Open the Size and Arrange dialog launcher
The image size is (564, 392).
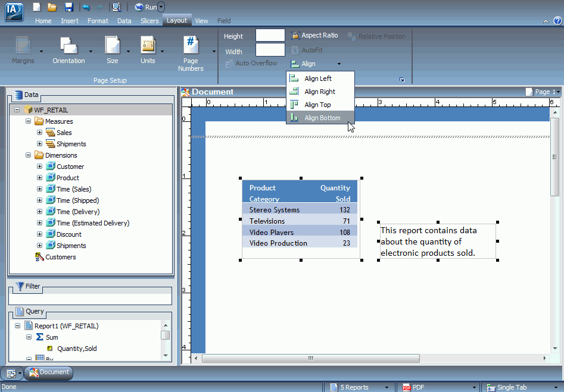[x=402, y=80]
